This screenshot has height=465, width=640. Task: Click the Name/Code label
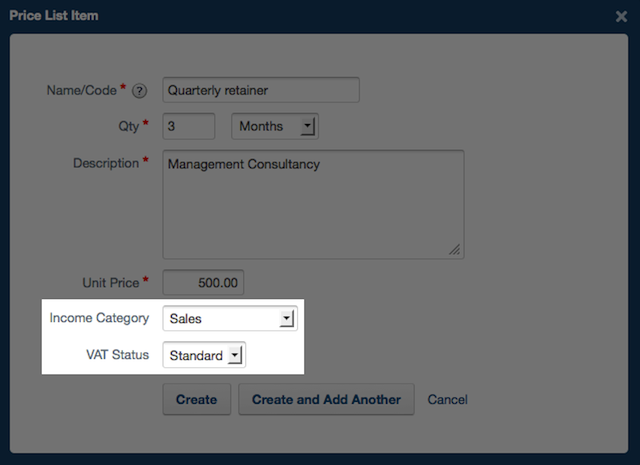[81, 90]
